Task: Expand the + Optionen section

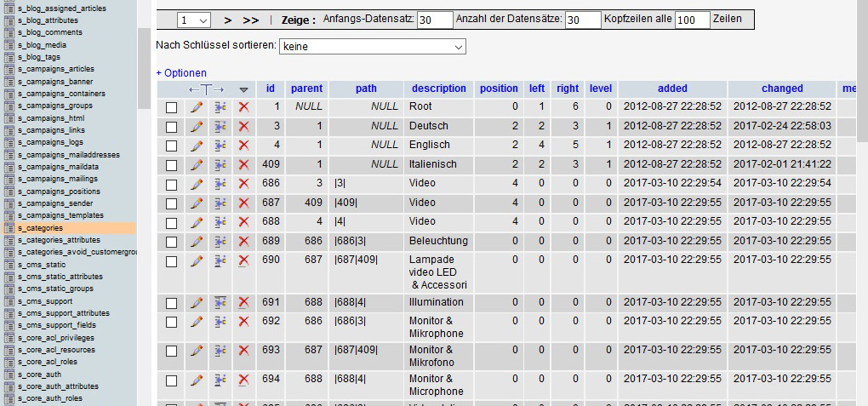Action: pos(181,73)
